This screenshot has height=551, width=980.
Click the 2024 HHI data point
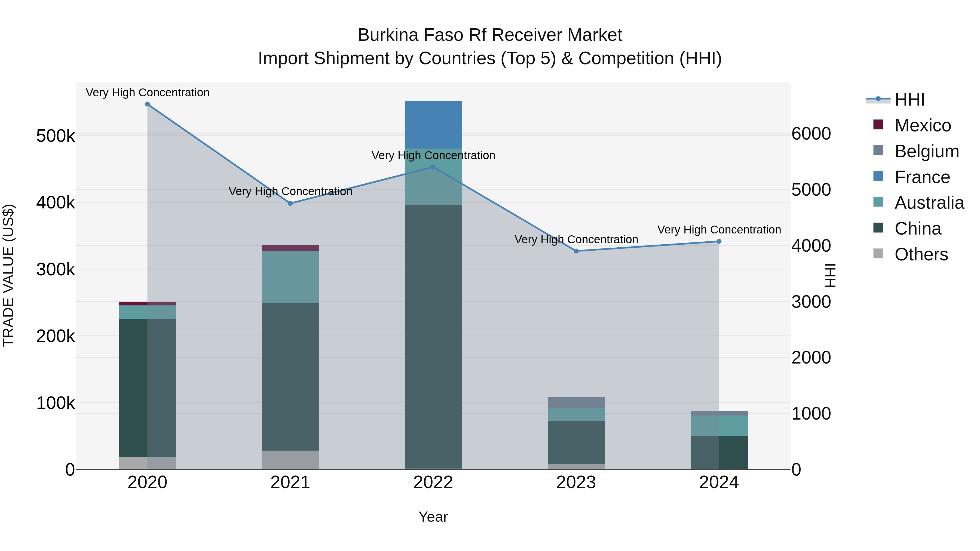click(719, 241)
